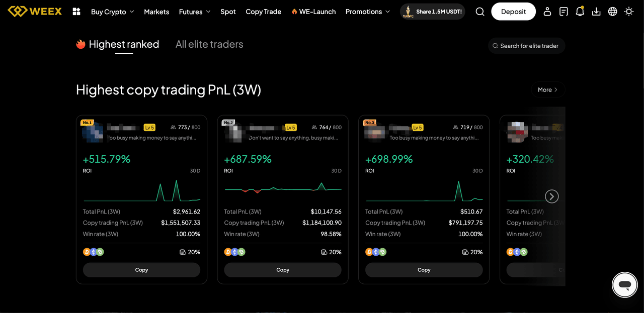The height and width of the screenshot is (313, 644).
Task: Open the orders document icon
Action: 563,12
